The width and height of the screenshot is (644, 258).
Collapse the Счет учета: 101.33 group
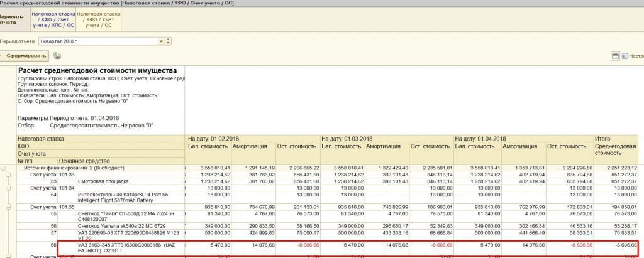(x=9, y=175)
